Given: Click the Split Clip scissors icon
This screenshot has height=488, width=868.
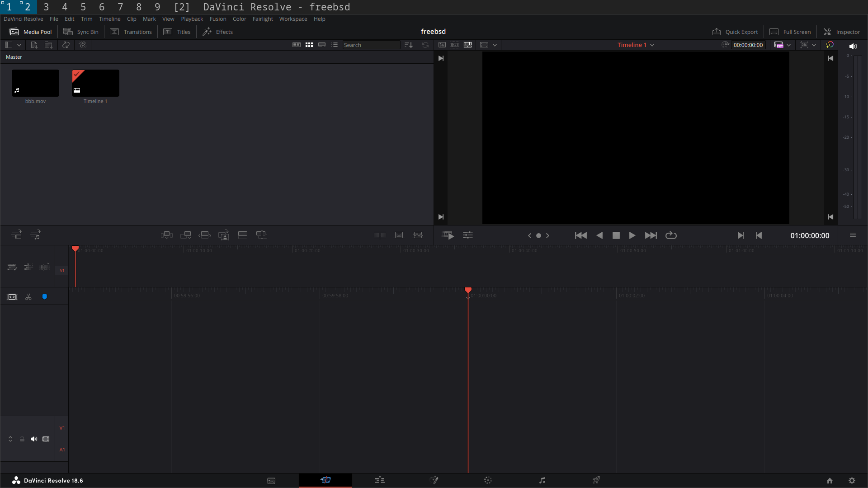Looking at the screenshot, I should [x=28, y=297].
